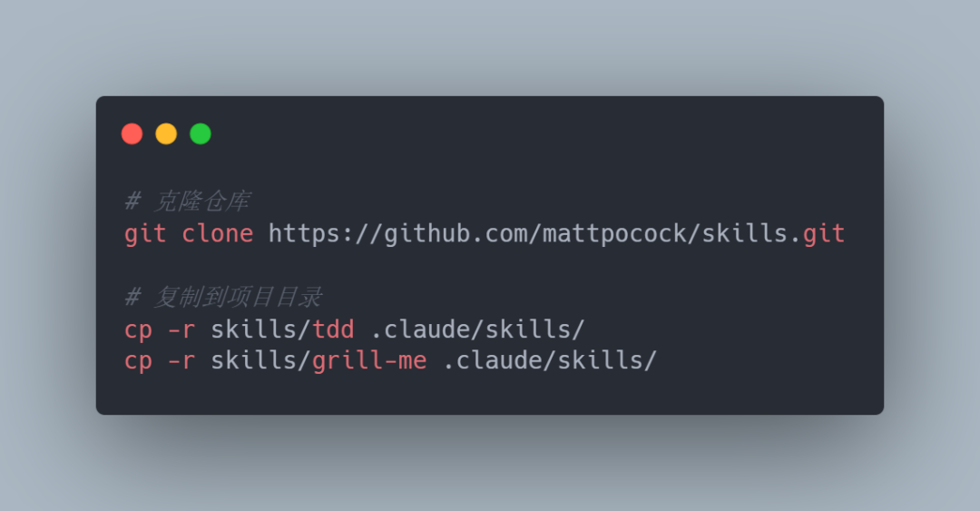The height and width of the screenshot is (511, 980).
Task: Click 'skills/' before tdd
Action: [260, 329]
